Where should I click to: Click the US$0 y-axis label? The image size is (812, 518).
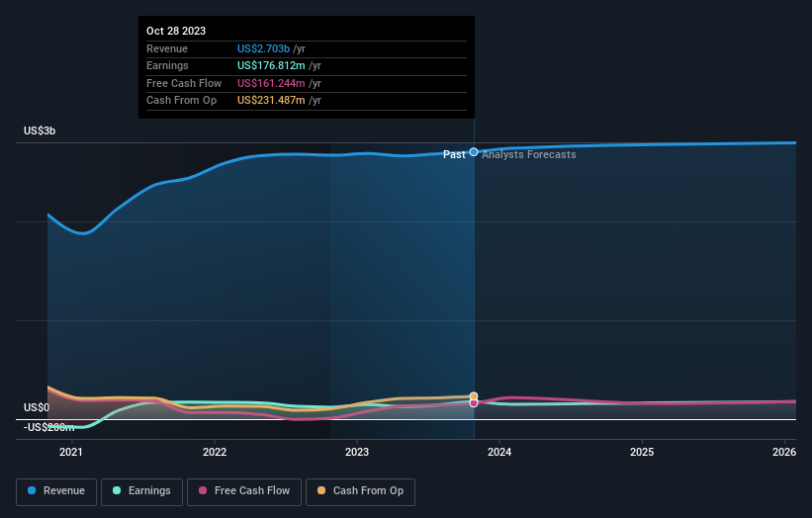tap(37, 407)
